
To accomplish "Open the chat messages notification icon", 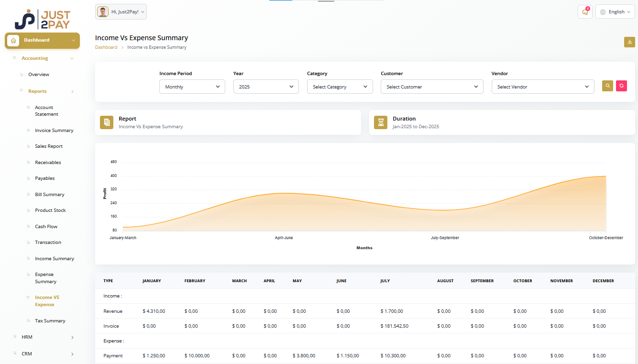I will [585, 12].
